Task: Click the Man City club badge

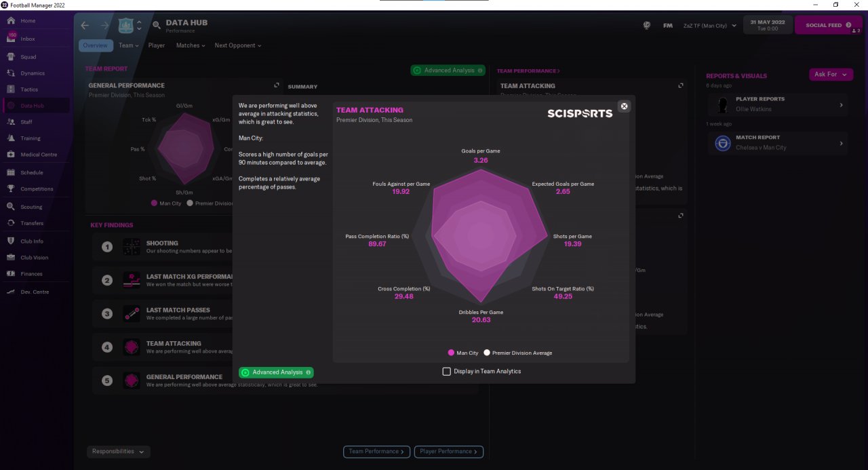Action: point(125,26)
